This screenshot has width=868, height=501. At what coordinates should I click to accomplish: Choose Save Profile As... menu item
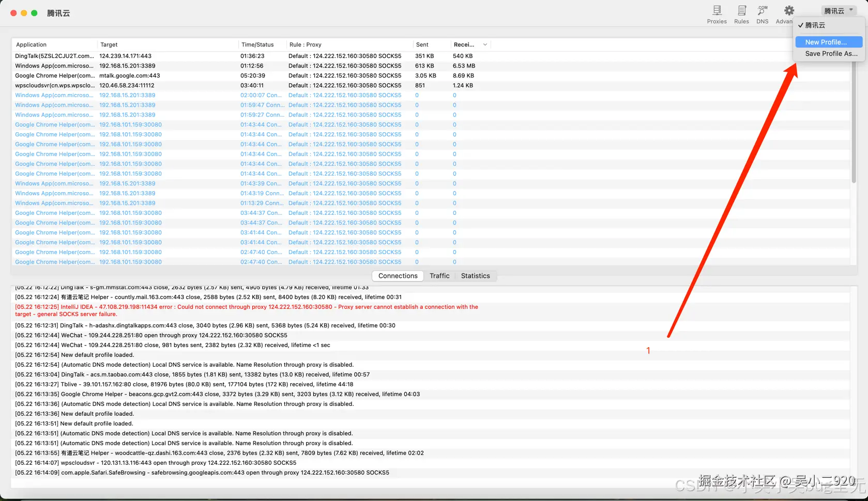pos(829,53)
